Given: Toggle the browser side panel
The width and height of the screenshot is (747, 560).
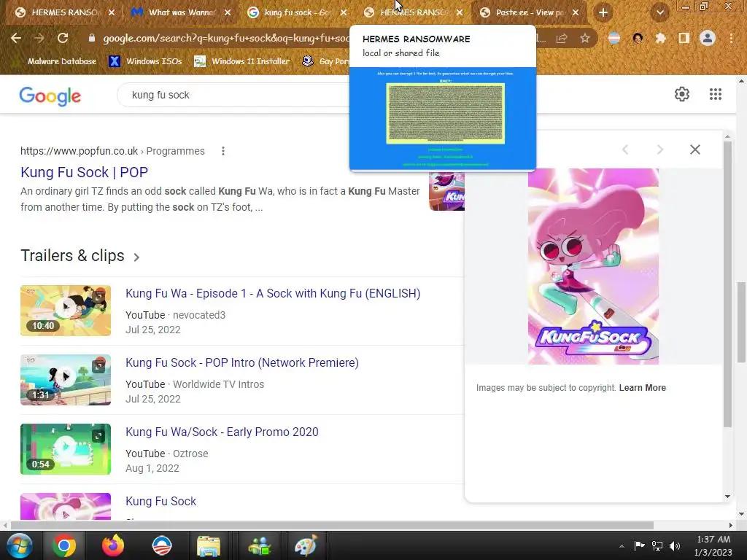Looking at the screenshot, I should pyautogui.click(x=684, y=38).
